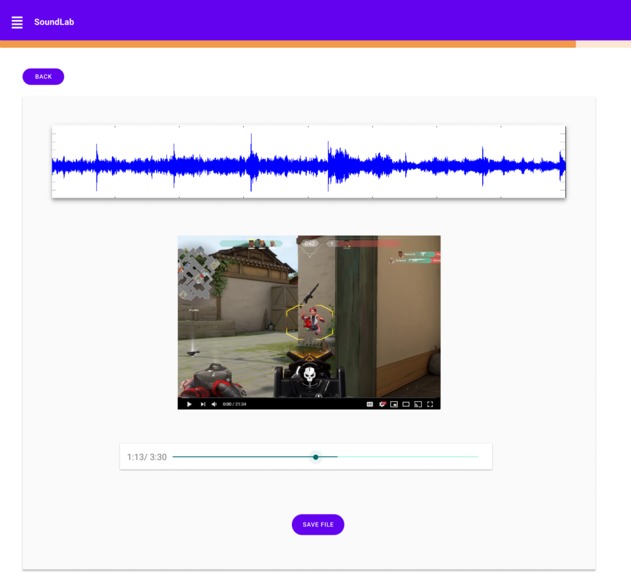Save the audio with SAVE FILE
This screenshot has width=631, height=573.
click(x=318, y=524)
